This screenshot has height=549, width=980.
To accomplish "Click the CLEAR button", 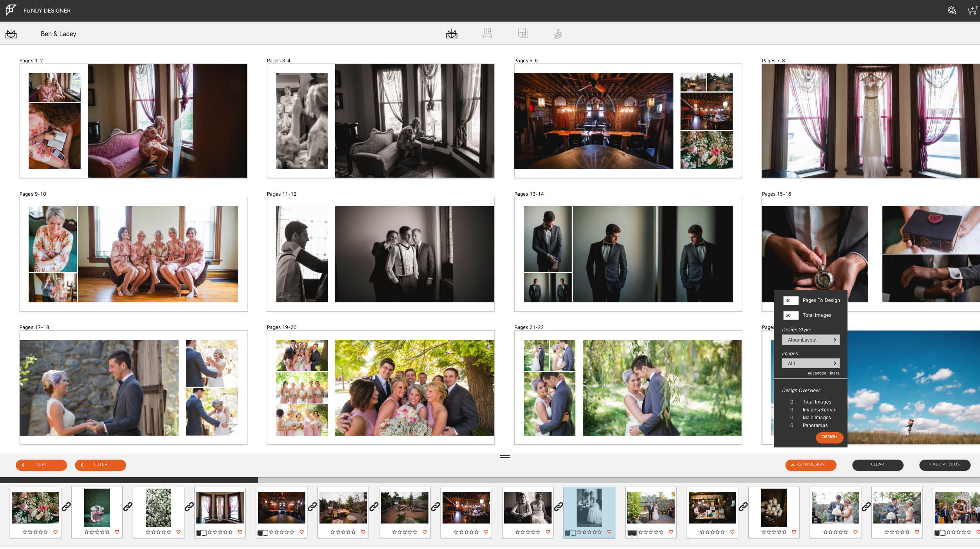I will pos(878,465).
